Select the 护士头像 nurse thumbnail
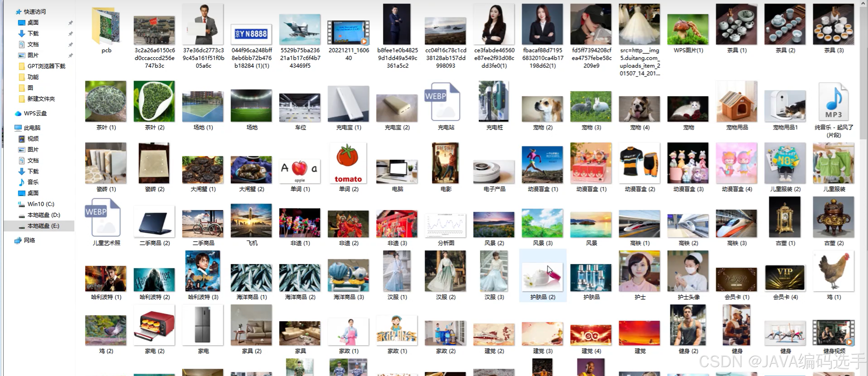The image size is (868, 376). point(688,271)
